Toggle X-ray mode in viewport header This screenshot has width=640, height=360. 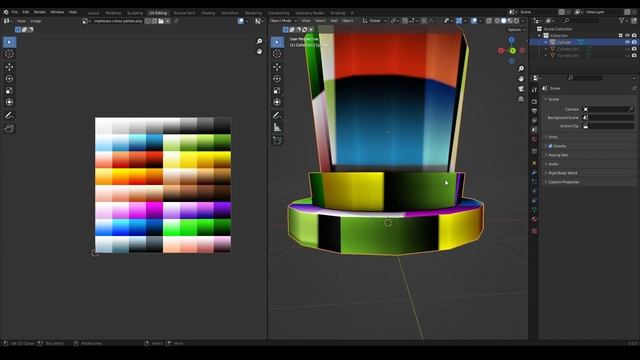point(489,20)
